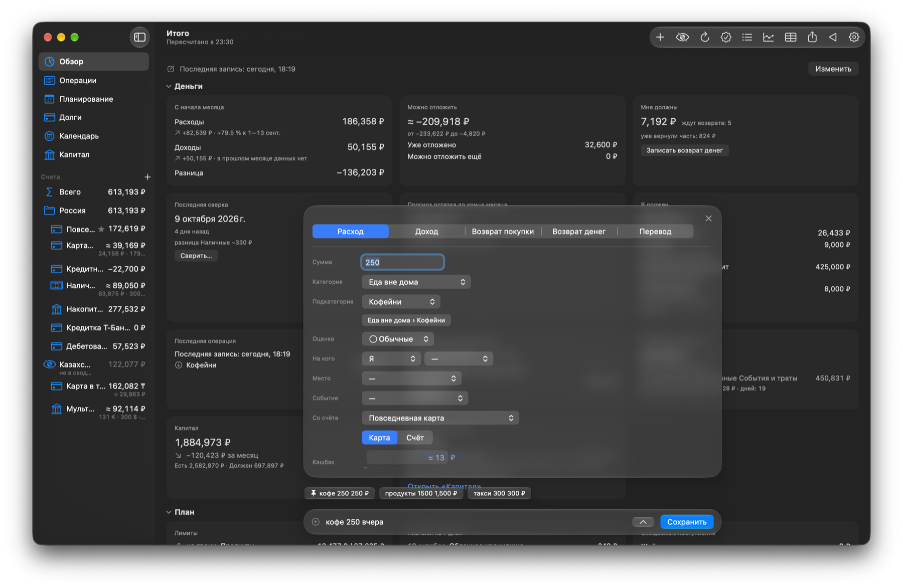Switch to the Перевод tab
The image size is (903, 588).
[x=655, y=232]
